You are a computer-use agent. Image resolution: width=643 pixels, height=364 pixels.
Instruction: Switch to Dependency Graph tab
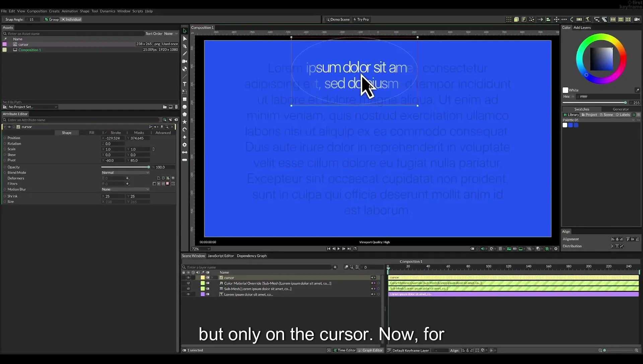(252, 256)
